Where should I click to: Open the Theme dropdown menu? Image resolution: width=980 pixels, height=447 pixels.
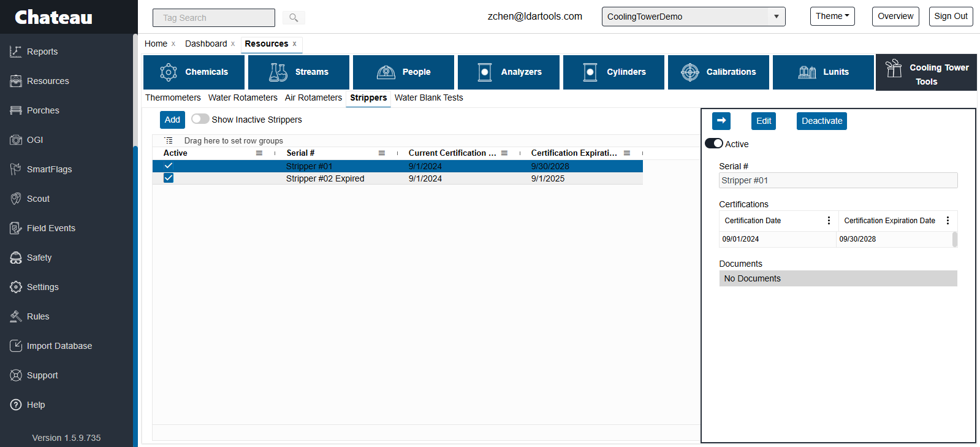tap(832, 17)
